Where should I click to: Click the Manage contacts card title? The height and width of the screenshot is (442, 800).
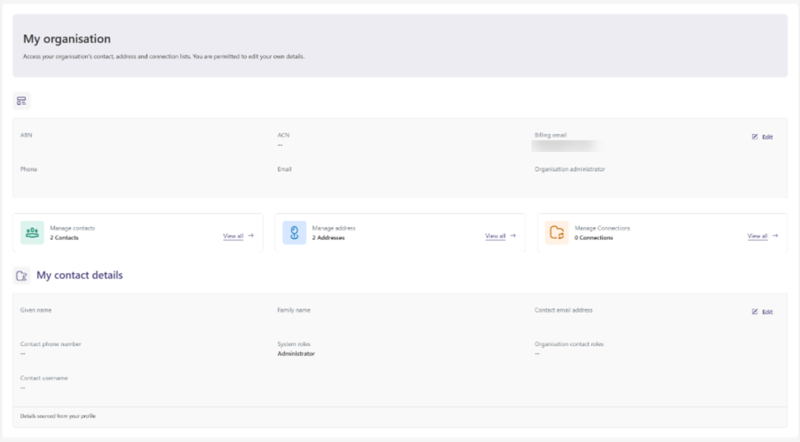[72, 228]
